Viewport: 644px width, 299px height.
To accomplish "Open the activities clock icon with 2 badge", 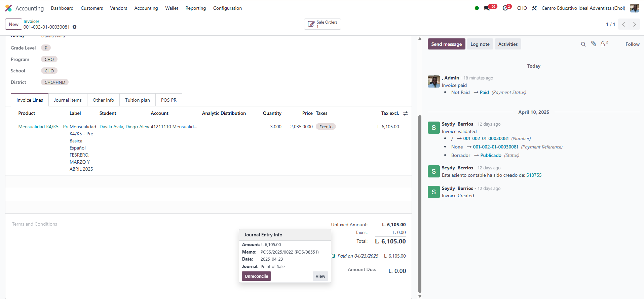I will coord(505,8).
